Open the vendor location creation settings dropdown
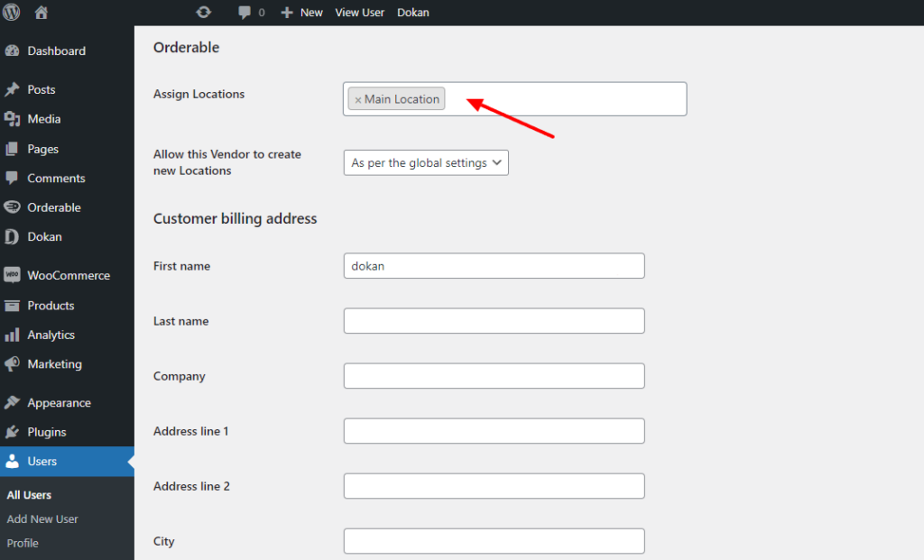This screenshot has height=560, width=924. click(425, 162)
